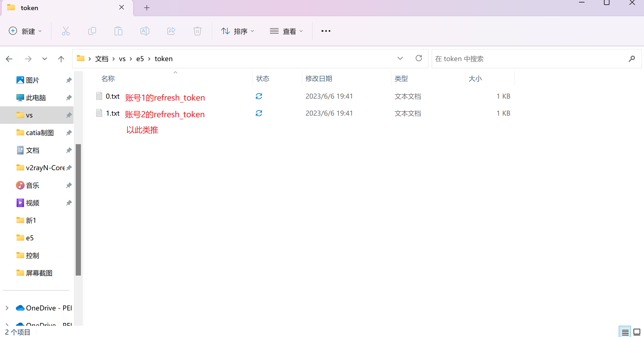Go forward with the right arrow
The image size is (644, 337).
[28, 59]
